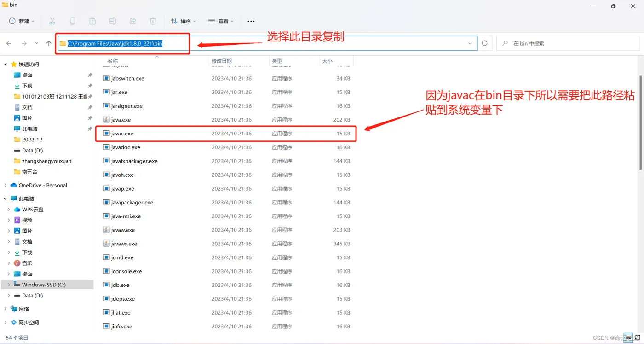The height and width of the screenshot is (344, 644).
Task: Sort by the 大小 column header
Action: (x=327, y=61)
